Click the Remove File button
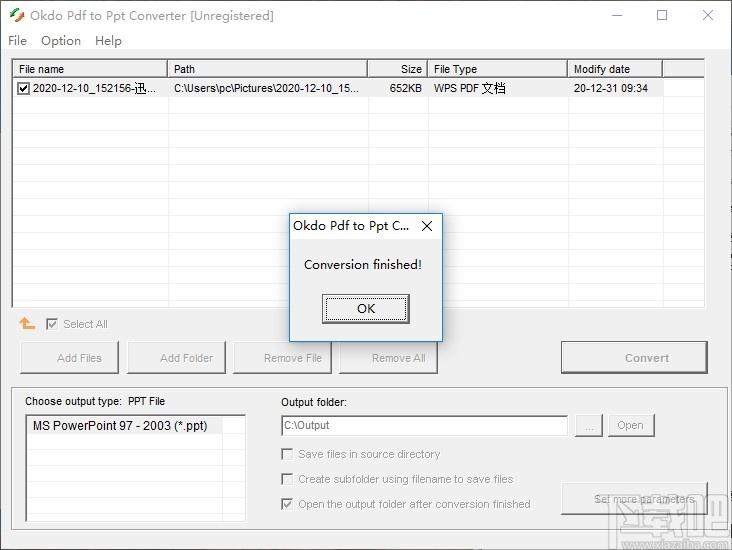Viewport: 732px width, 550px height. [282, 358]
